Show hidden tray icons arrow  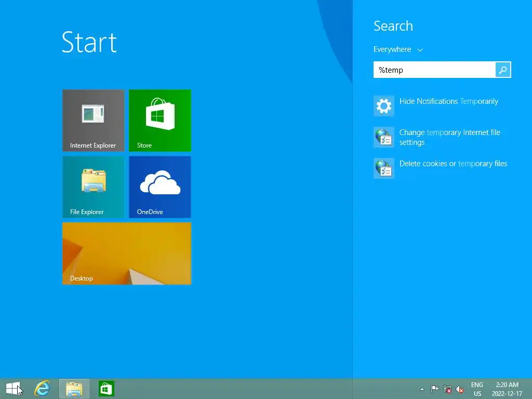tap(422, 389)
